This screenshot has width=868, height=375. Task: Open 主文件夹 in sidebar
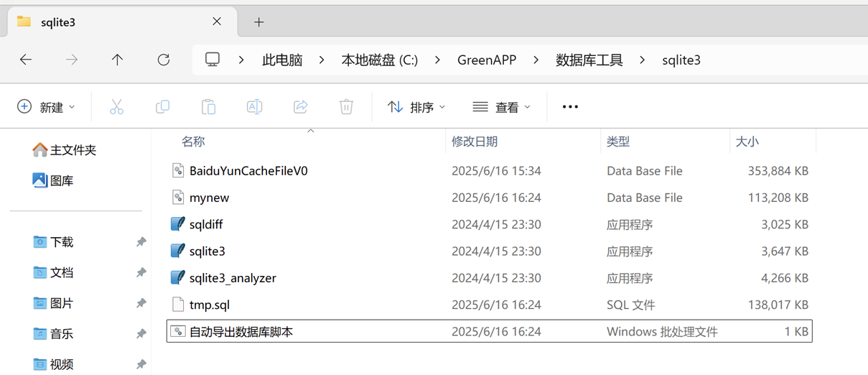65,150
